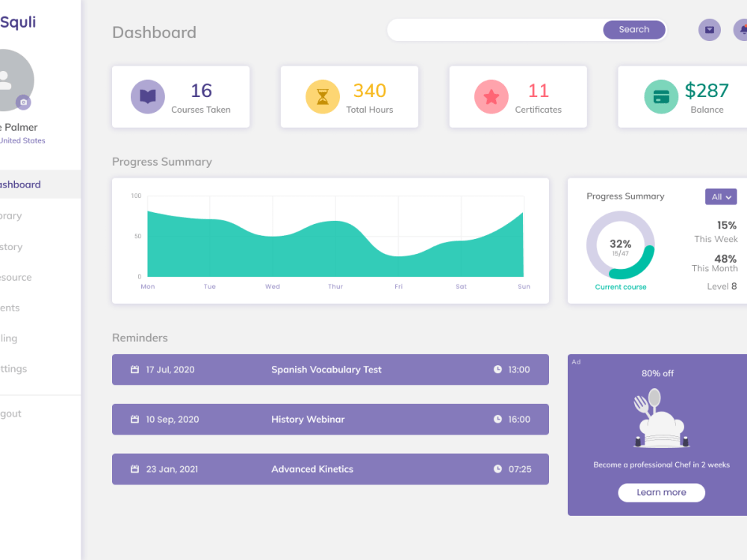
Task: Click the 17 Jul, 2020 date
Action: coord(170,370)
